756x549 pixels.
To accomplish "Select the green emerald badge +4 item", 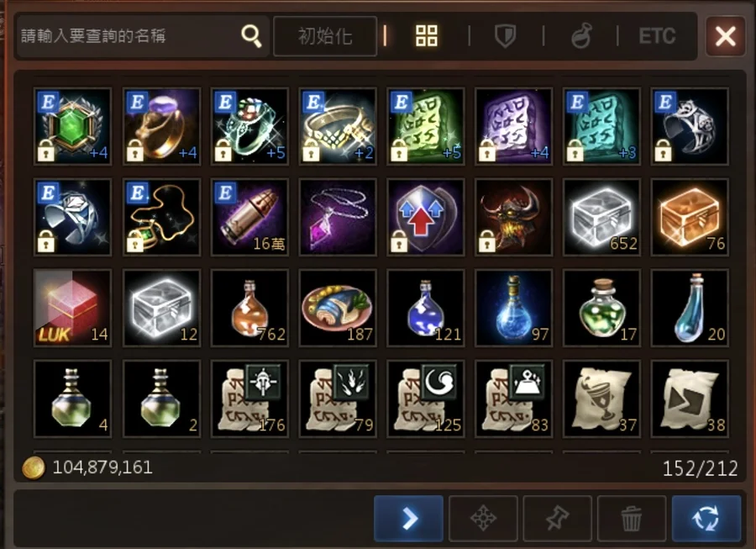I will [72, 126].
